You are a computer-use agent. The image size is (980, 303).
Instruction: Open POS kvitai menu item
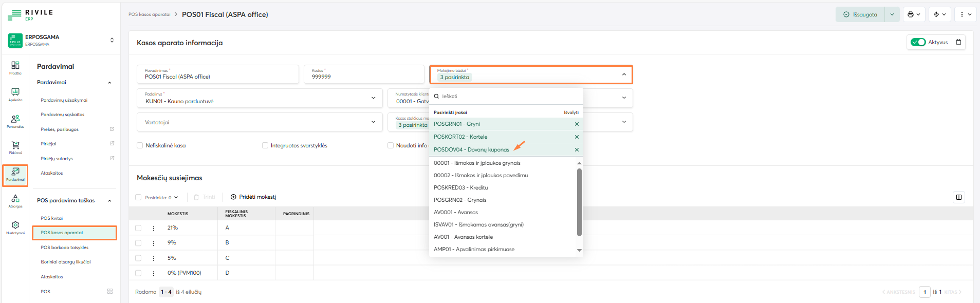click(x=52, y=218)
